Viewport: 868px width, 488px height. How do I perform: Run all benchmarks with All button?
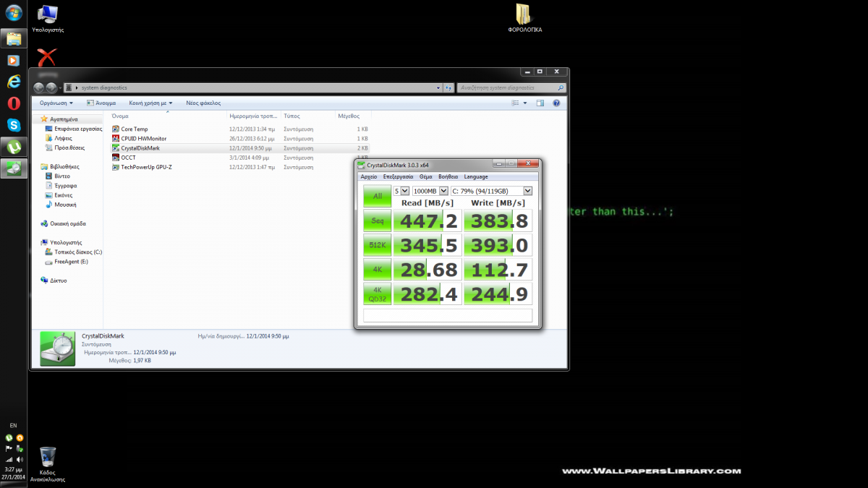[377, 196]
